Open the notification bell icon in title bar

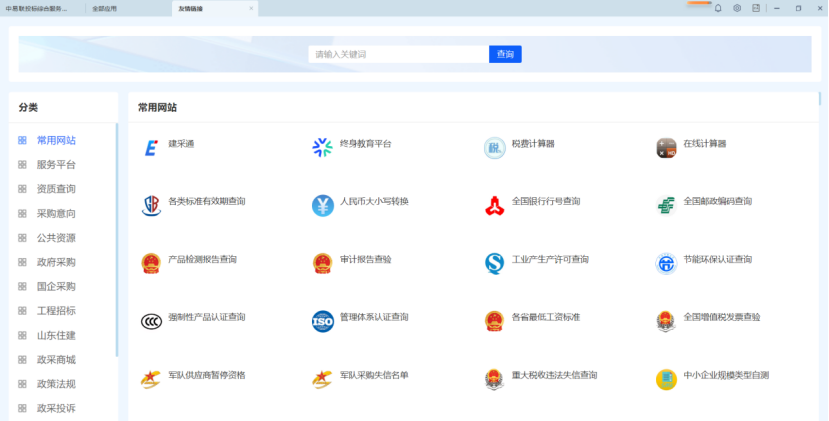717,8
